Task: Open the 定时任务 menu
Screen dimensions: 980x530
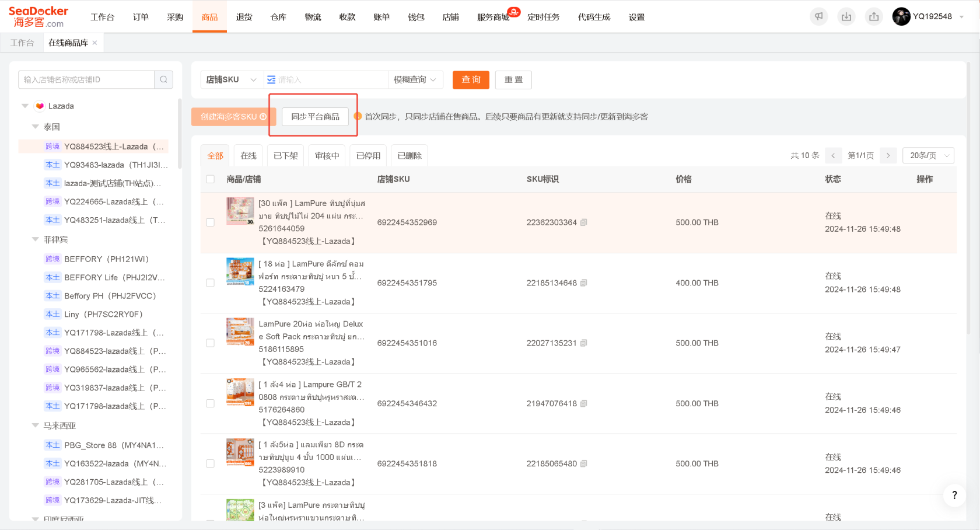Action: point(543,17)
